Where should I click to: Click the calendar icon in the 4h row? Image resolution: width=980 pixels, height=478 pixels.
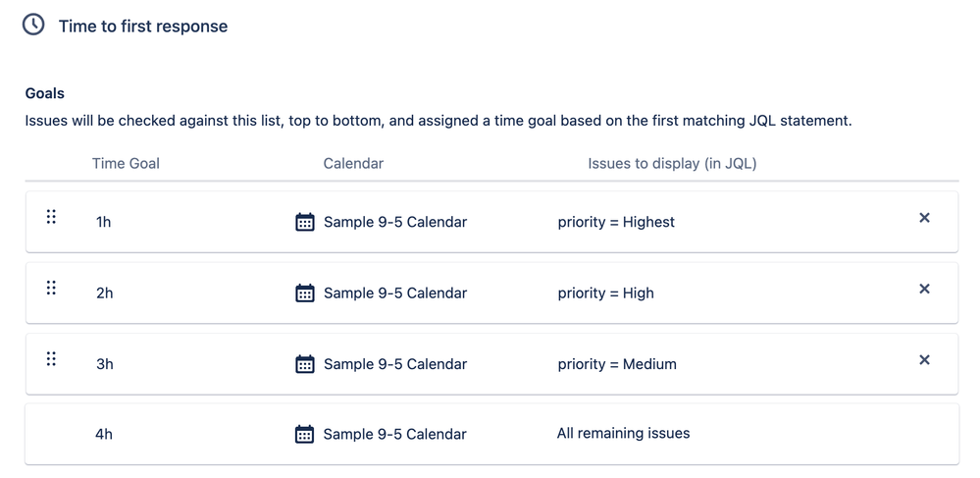[304, 434]
